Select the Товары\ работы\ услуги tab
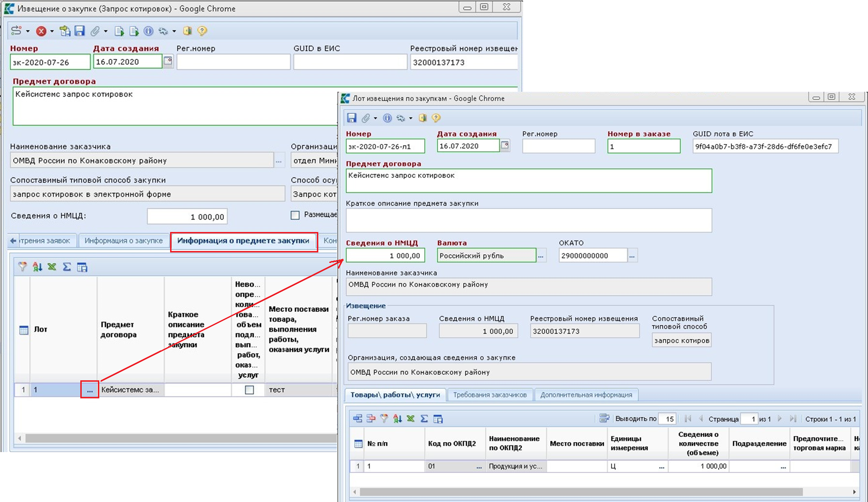 click(395, 395)
